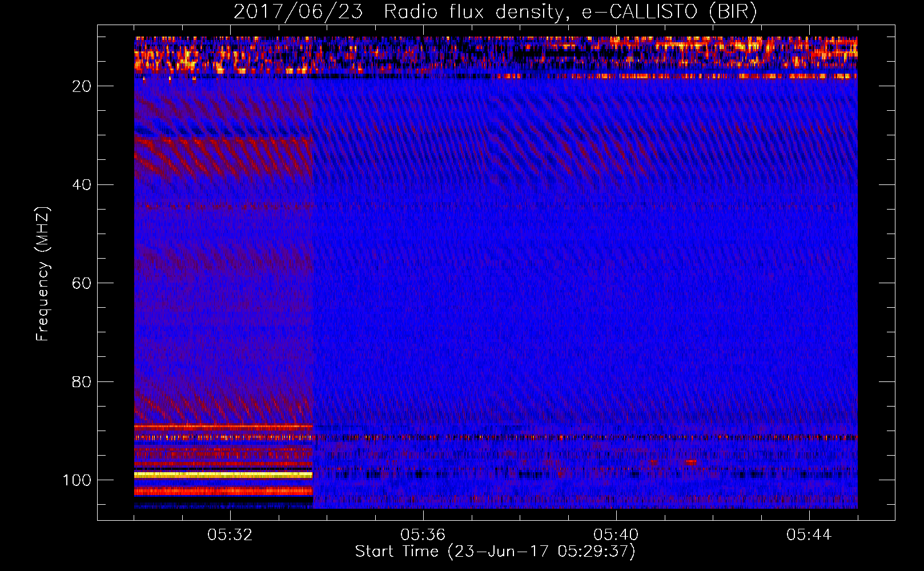Click the 60 frequency tick label
The height and width of the screenshot is (571, 924).
click(82, 283)
